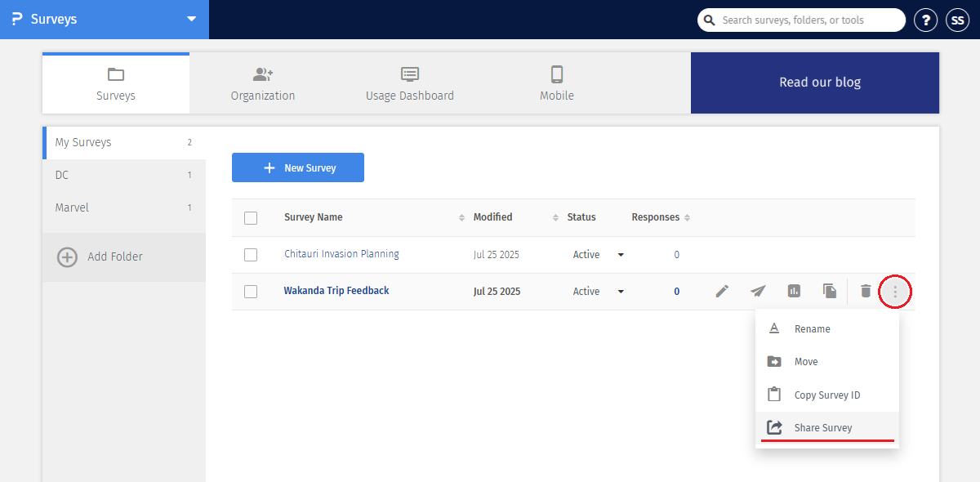Image resolution: width=980 pixels, height=482 pixels.
Task: Edit the Wakanda Trip Feedback survey with the pencil icon
Action: click(722, 291)
